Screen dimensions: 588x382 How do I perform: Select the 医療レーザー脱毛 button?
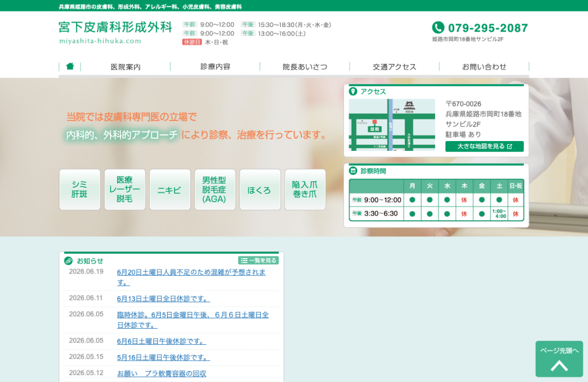pyautogui.click(x=125, y=189)
